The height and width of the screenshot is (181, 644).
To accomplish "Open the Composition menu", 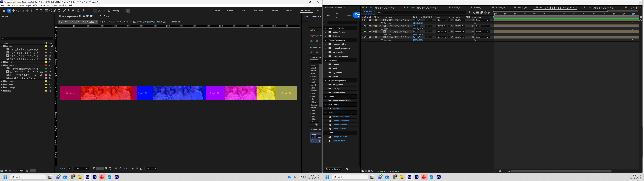I will pos(18,6).
